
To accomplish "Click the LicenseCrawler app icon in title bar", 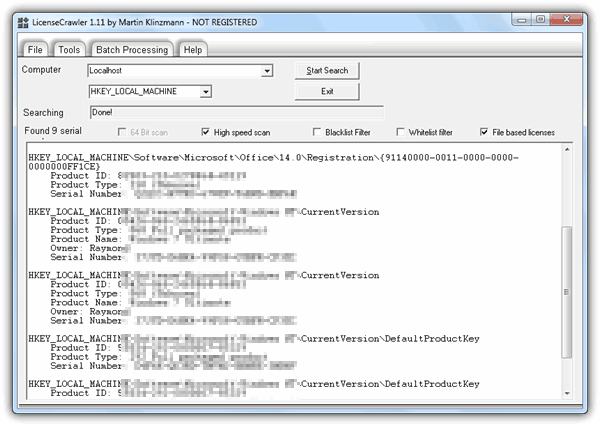I will point(23,23).
